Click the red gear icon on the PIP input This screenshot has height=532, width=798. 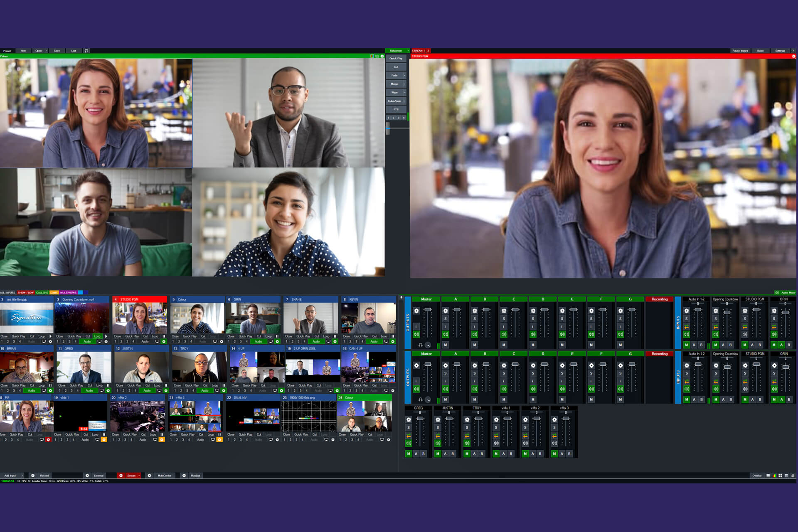[48, 440]
